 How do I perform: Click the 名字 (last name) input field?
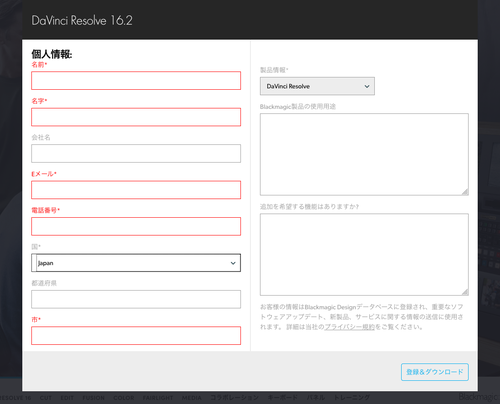point(136,117)
